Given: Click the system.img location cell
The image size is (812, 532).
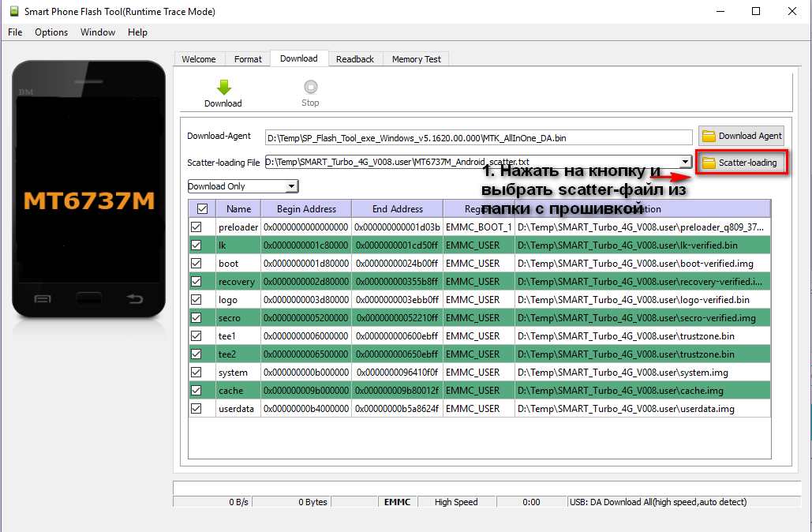Looking at the screenshot, I should coord(642,372).
